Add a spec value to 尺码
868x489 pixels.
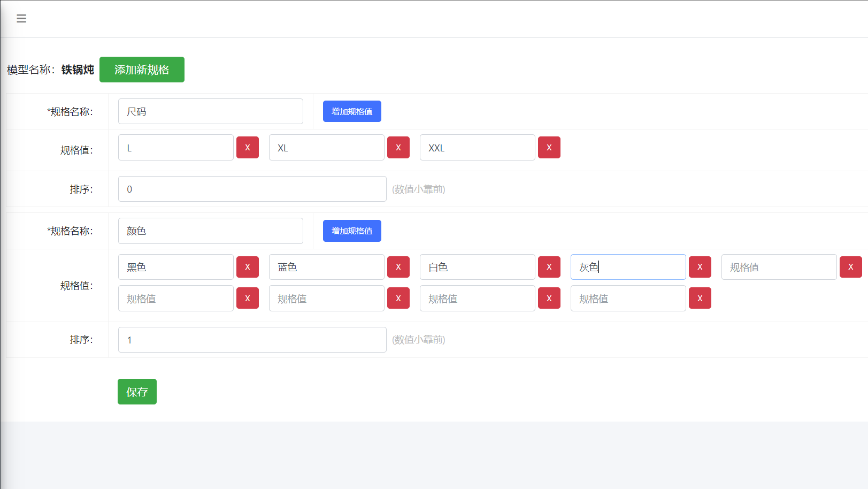[352, 111]
